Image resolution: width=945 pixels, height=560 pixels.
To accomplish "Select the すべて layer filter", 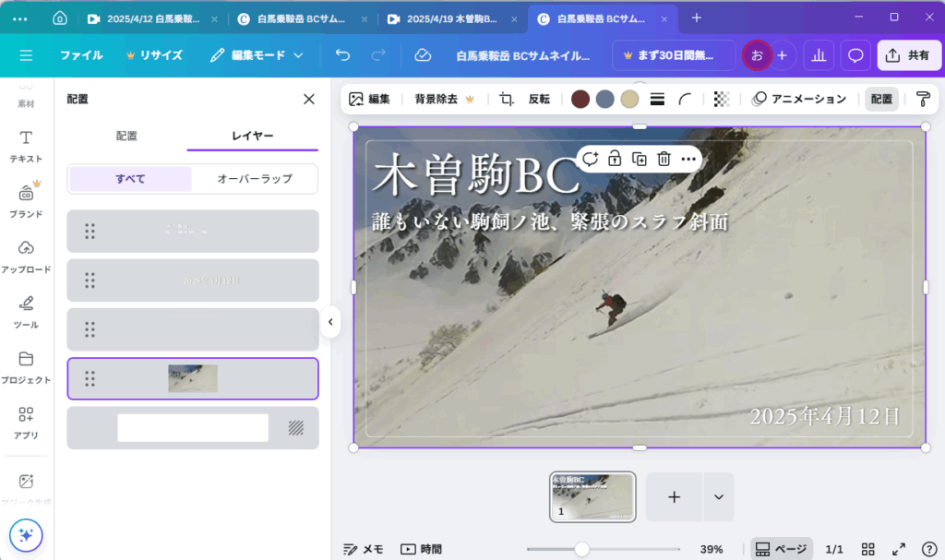I will 130,179.
